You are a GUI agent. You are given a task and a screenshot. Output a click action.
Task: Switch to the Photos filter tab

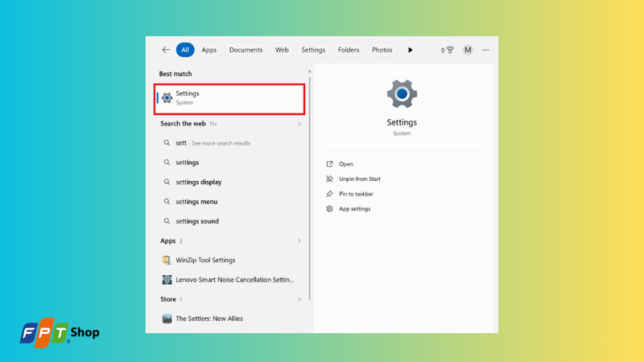tap(382, 50)
